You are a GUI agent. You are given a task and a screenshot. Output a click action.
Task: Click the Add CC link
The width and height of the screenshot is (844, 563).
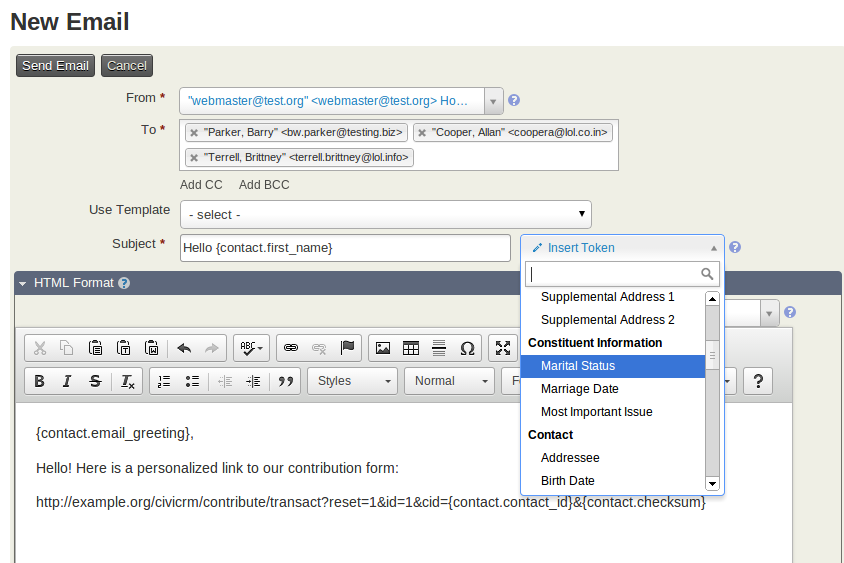click(x=201, y=185)
